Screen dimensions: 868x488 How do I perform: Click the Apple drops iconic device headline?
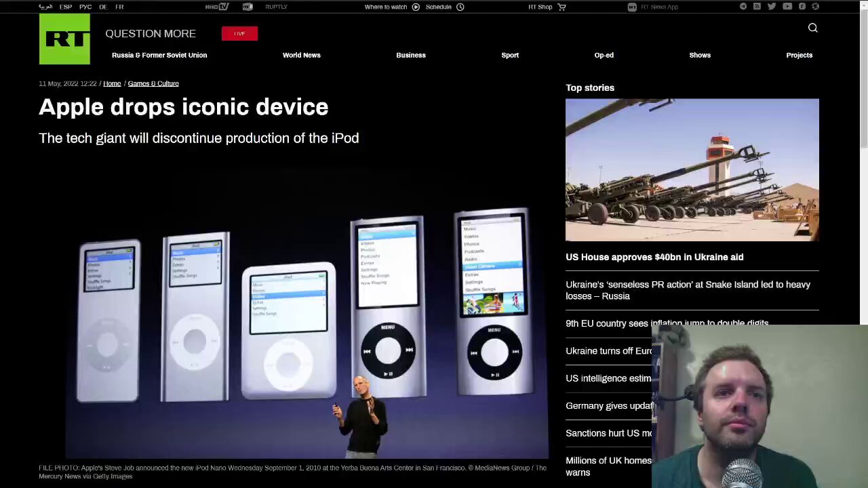coord(184,107)
